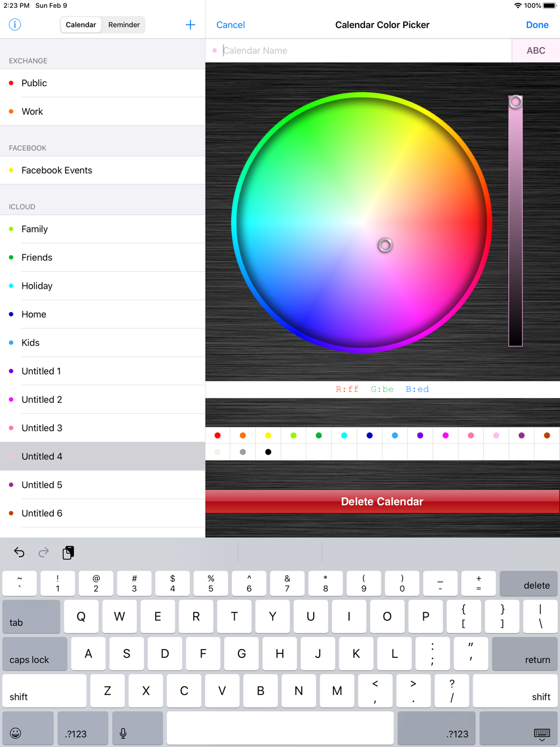The width and height of the screenshot is (560, 747).
Task: Tap the keyboard delete key
Action: [x=529, y=583]
